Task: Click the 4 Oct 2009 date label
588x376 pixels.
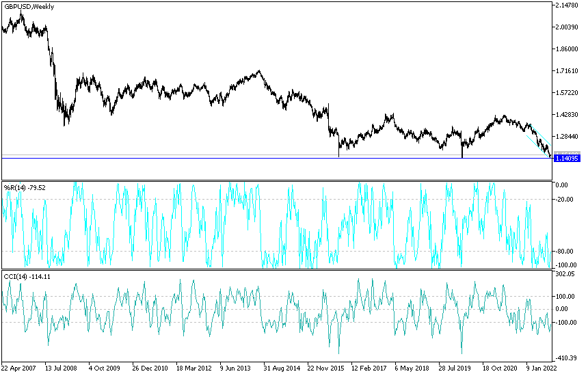Action: tap(104, 368)
